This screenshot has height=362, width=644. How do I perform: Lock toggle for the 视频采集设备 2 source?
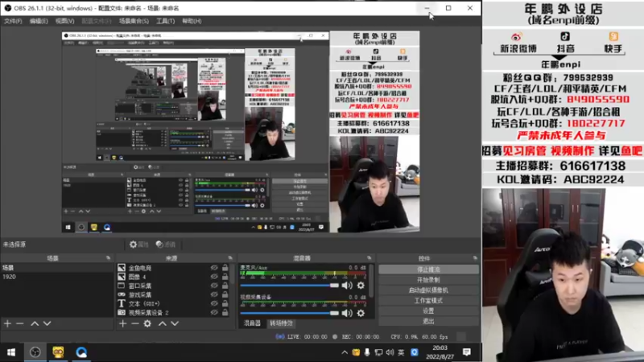[x=225, y=313]
